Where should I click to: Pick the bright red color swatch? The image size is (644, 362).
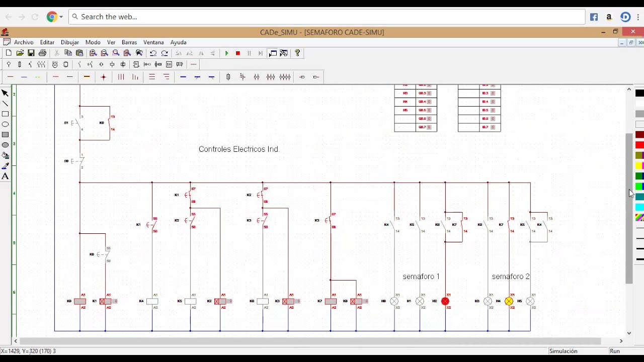639,145
